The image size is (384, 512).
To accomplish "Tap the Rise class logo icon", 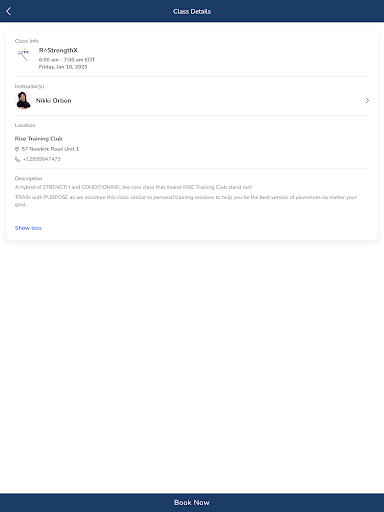I will pos(23,55).
